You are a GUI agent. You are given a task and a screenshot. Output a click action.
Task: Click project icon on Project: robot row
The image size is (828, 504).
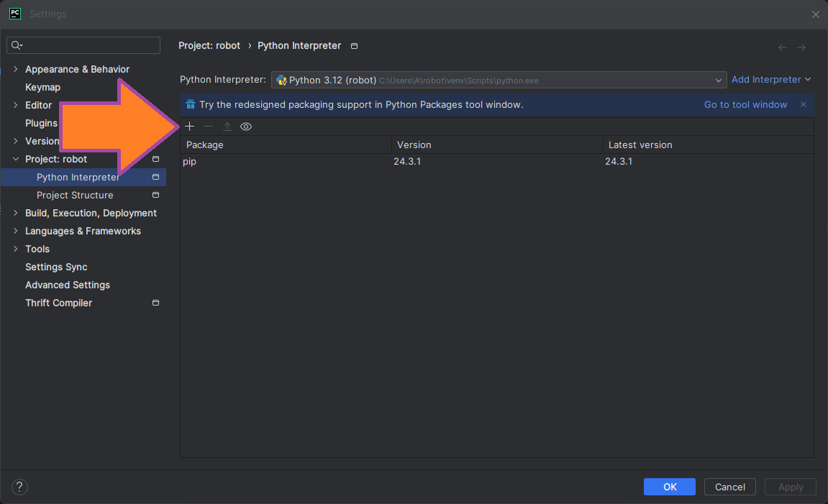coord(156,159)
